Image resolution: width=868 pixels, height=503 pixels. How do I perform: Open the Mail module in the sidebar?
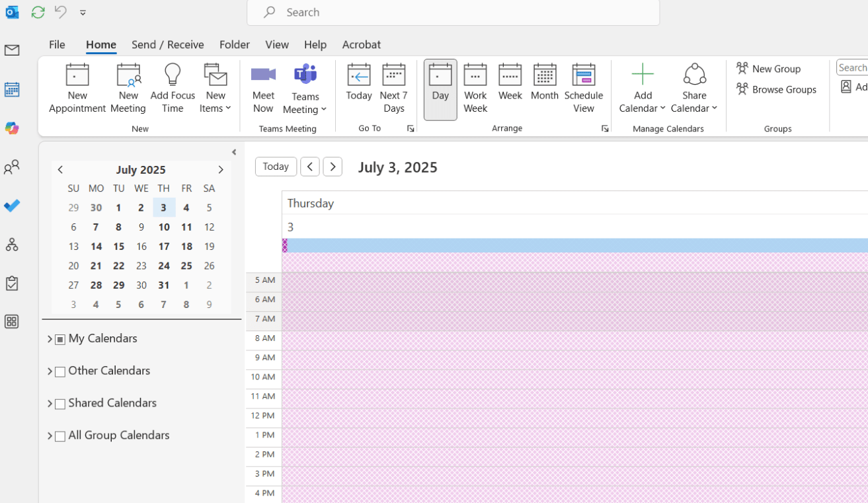pos(12,51)
